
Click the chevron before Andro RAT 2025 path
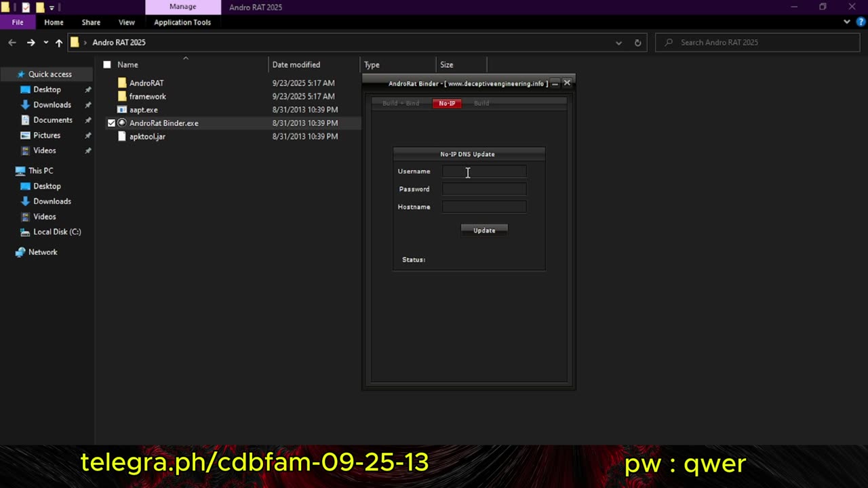click(85, 42)
